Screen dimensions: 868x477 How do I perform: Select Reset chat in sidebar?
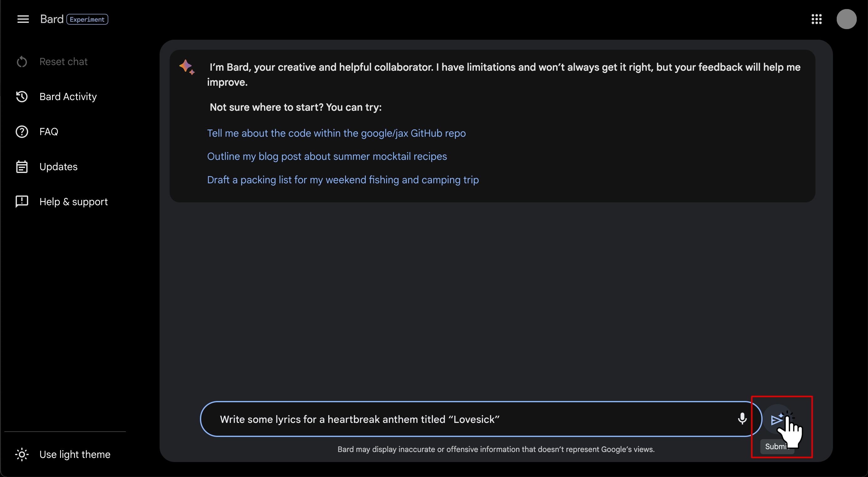coord(52,62)
